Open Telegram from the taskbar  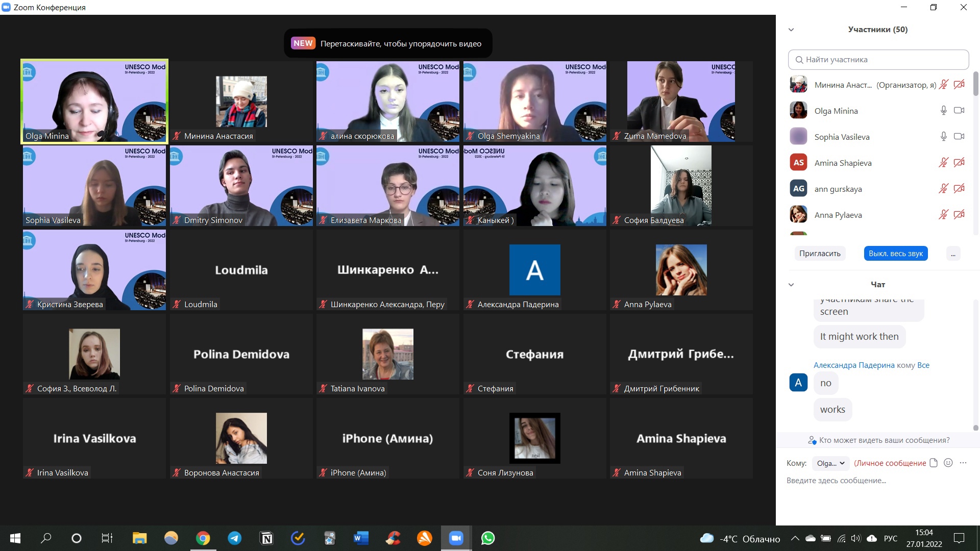point(234,538)
